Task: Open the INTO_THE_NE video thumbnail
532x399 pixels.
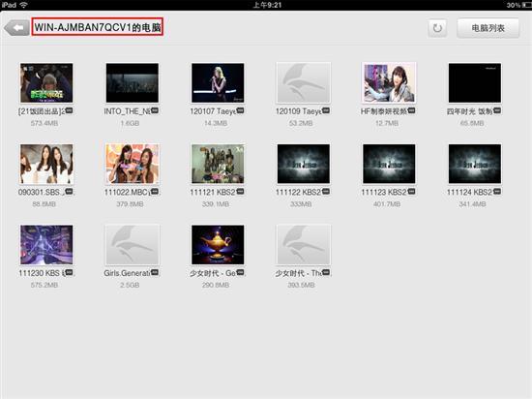Action: tap(132, 82)
